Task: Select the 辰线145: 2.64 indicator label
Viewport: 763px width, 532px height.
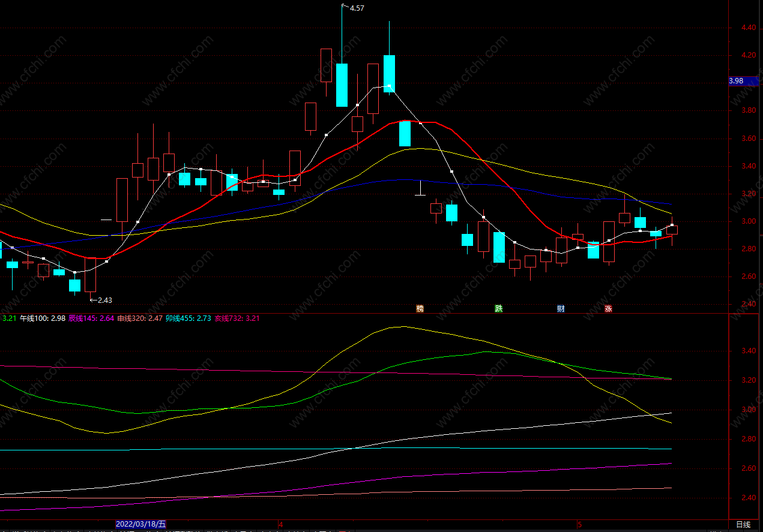Action: click(91, 318)
